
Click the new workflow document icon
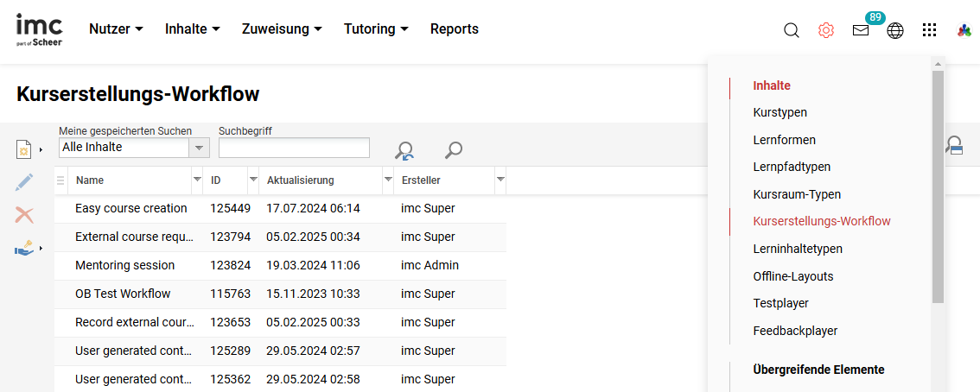click(x=24, y=149)
